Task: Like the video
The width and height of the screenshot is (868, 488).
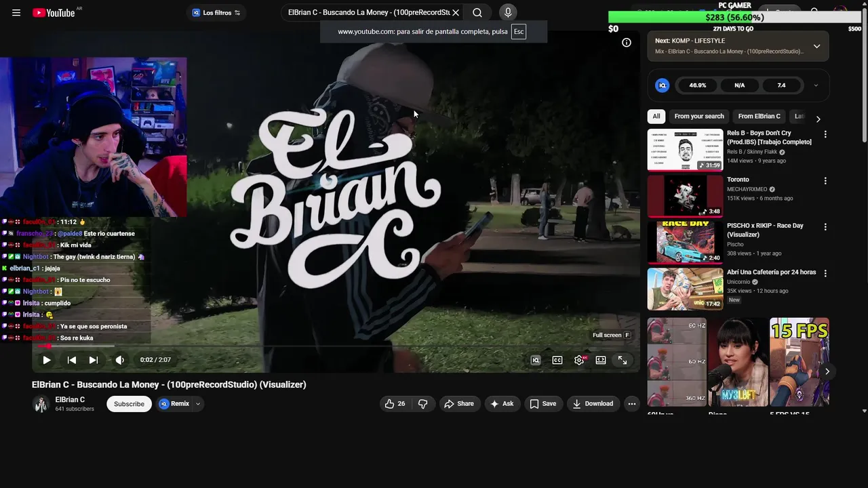Action: [x=395, y=404]
